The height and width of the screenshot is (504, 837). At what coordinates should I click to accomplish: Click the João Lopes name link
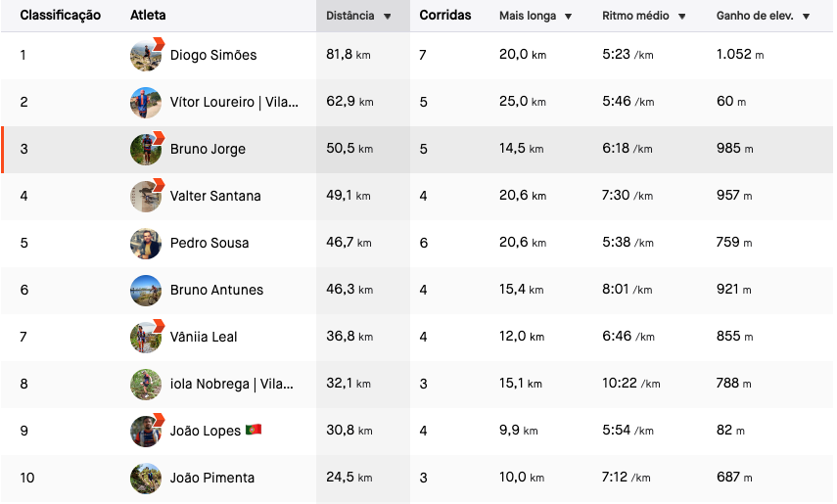tap(206, 431)
